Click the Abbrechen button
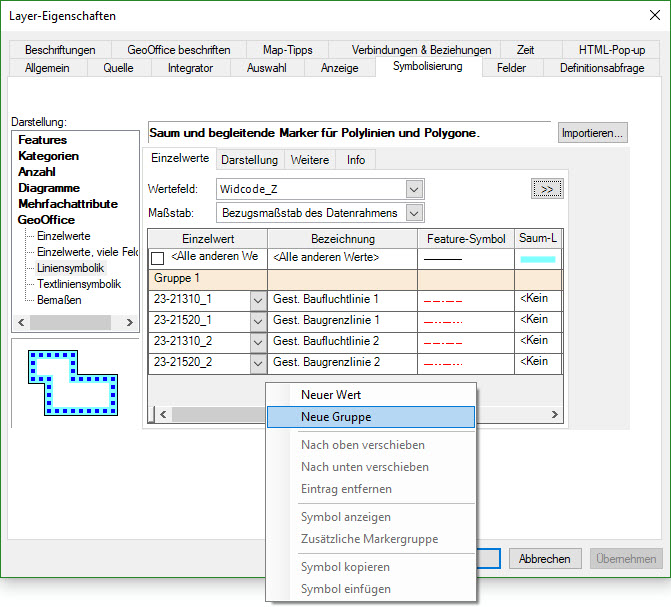 point(545,559)
